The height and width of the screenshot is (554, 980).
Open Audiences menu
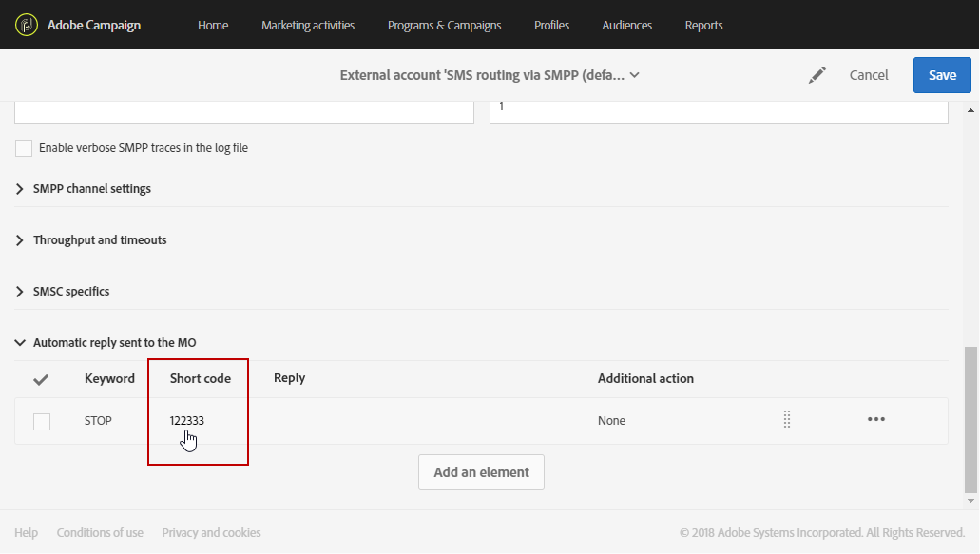(x=626, y=25)
